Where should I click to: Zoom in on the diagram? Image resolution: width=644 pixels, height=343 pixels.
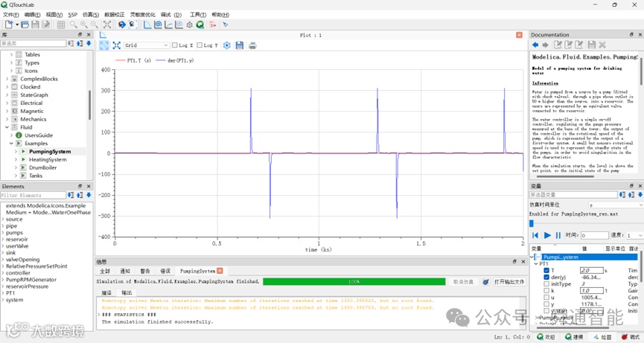(x=84, y=25)
